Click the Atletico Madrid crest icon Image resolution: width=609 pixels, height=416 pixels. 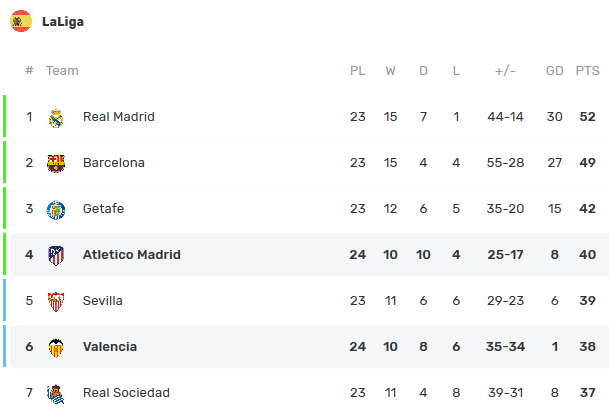click(56, 256)
